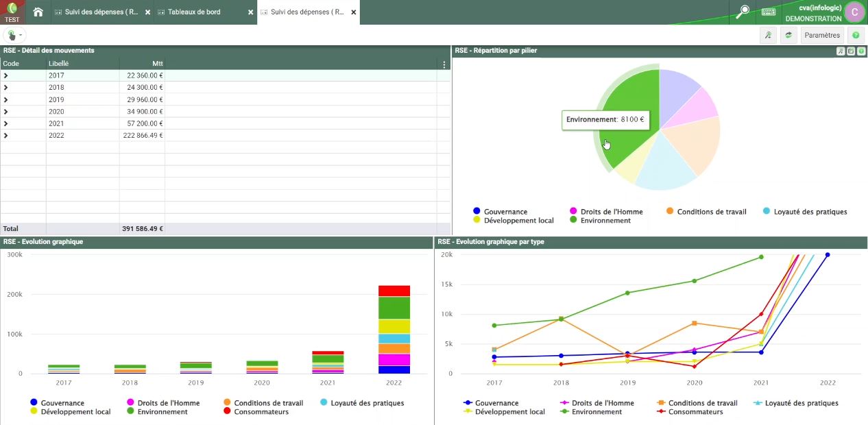Image resolution: width=868 pixels, height=425 pixels.
Task: Expand the 2017 row
Action: tap(6, 75)
